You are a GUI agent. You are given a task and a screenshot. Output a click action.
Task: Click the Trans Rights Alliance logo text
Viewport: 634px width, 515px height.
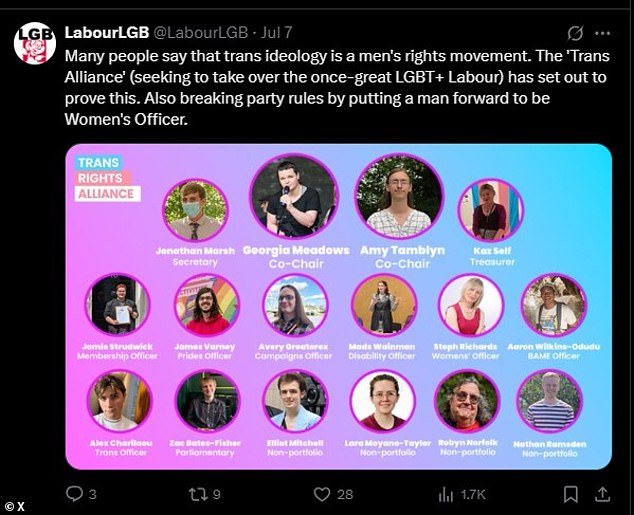click(x=107, y=178)
